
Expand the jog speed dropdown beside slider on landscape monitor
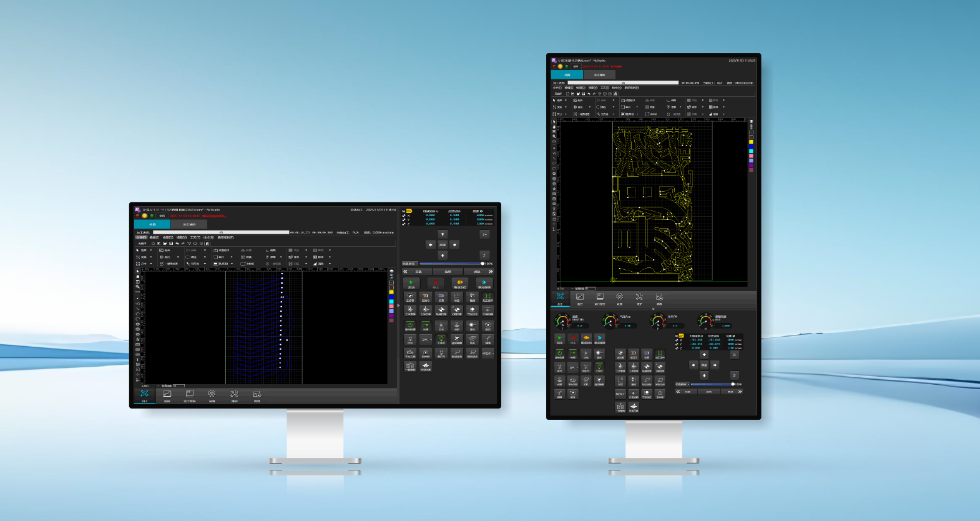click(x=410, y=264)
